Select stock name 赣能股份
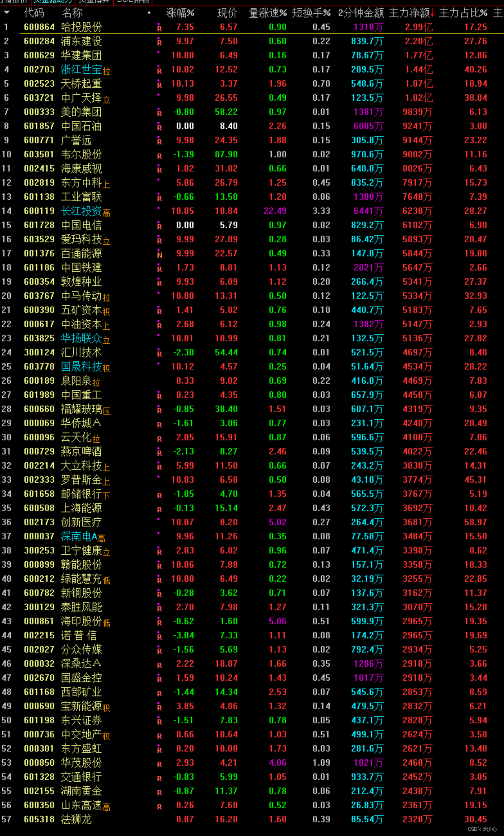Viewport: 504px width, 836px height. tap(81, 565)
